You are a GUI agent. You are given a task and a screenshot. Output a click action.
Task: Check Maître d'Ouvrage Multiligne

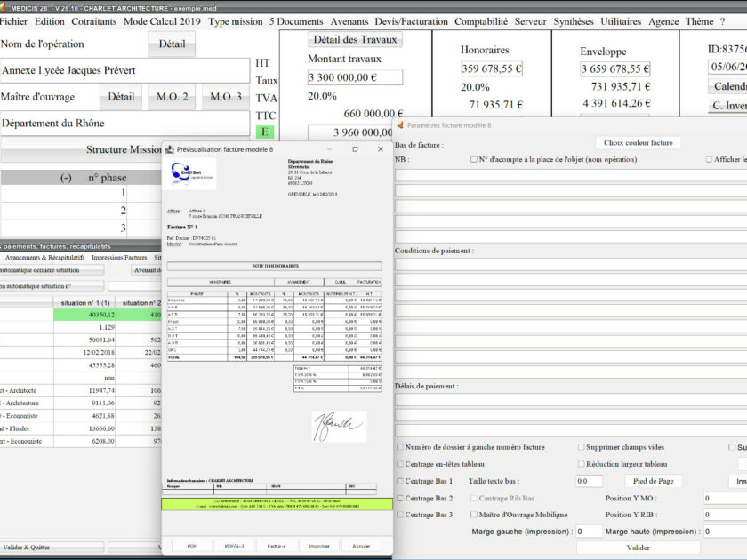[x=473, y=515]
